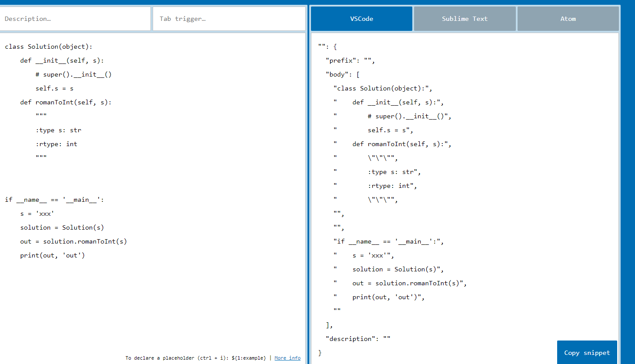Click the "s = 'xxx'" line in editor
Screen dimensions: 635x364
(37, 214)
